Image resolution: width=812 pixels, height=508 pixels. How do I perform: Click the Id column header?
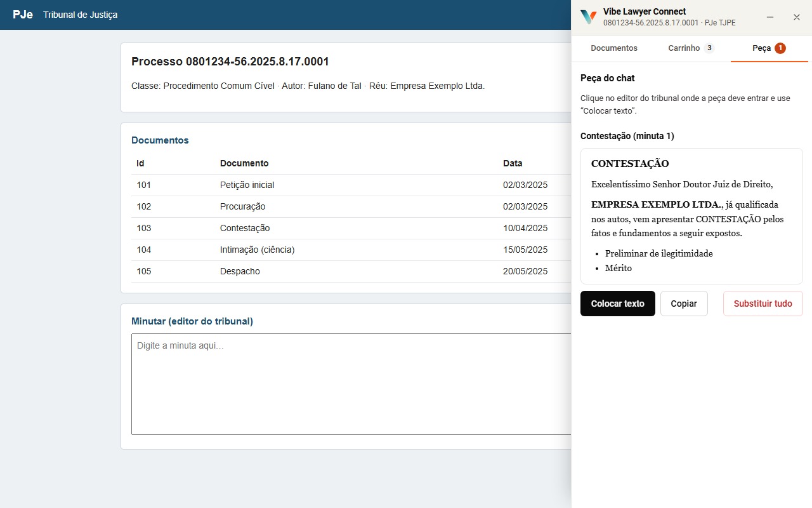(140, 164)
